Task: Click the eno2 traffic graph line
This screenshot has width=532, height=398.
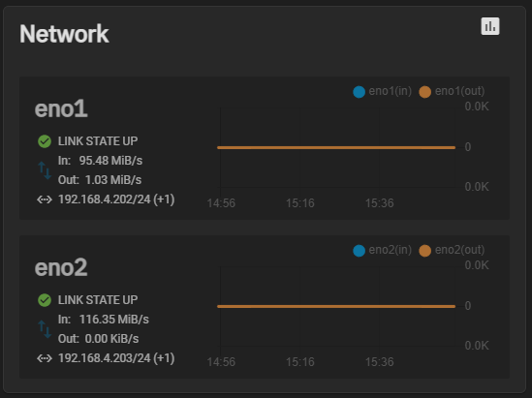Action: coord(336,306)
